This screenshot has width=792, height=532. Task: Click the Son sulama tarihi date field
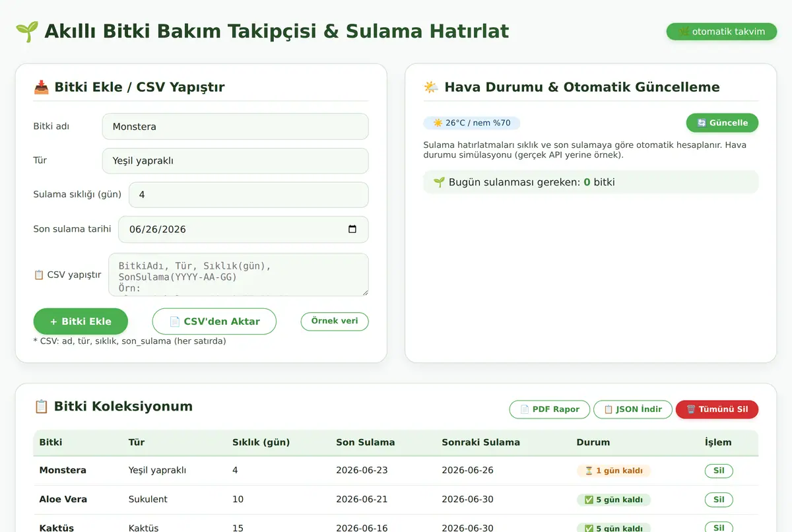243,229
